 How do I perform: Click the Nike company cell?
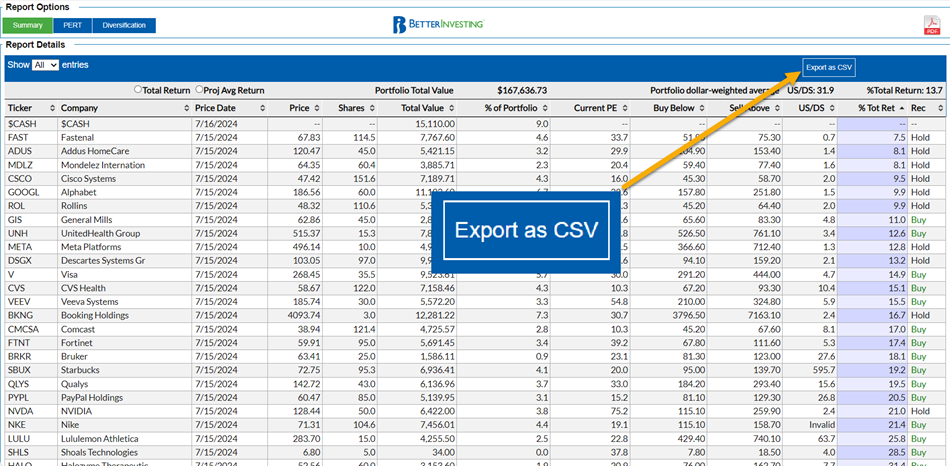tap(124, 425)
